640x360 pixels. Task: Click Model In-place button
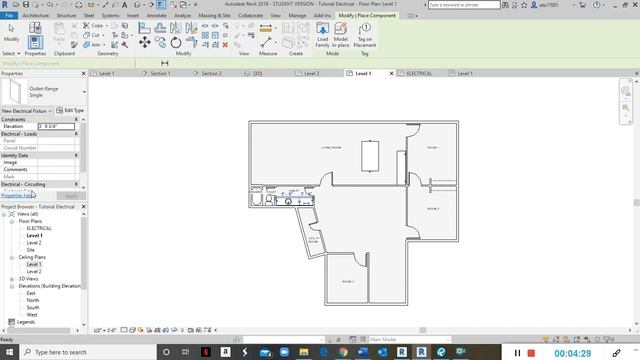pos(340,35)
